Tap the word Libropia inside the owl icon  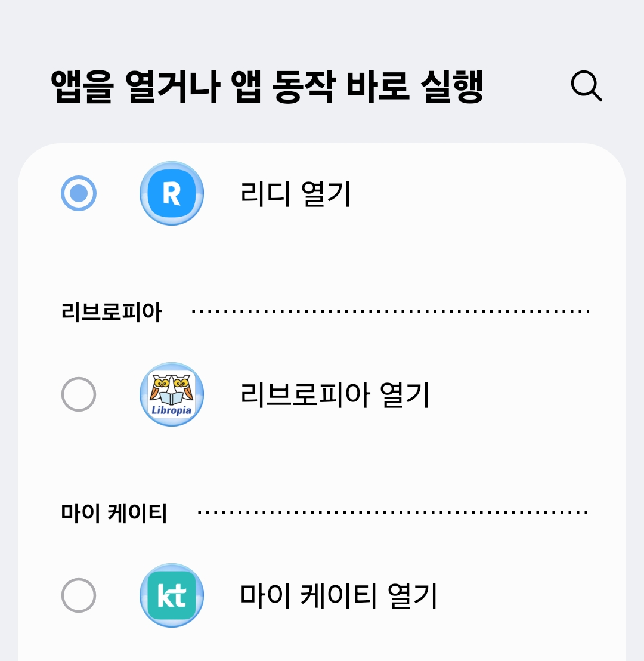[x=172, y=410]
